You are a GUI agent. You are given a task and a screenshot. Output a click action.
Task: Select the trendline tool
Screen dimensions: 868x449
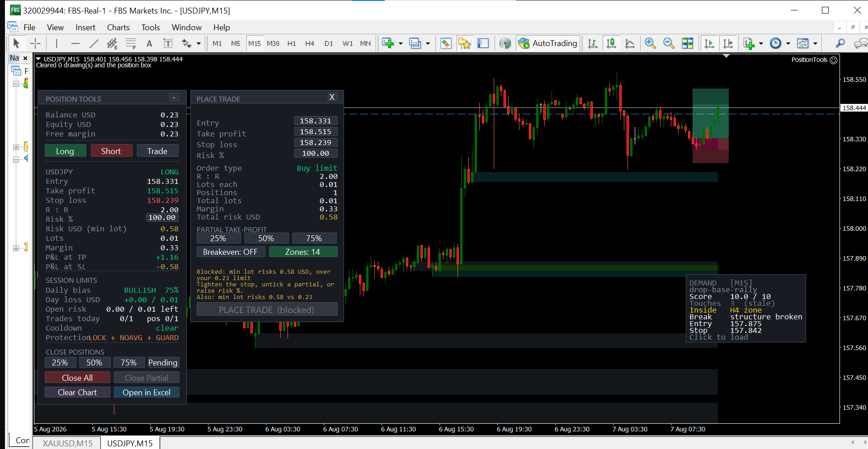(94, 43)
